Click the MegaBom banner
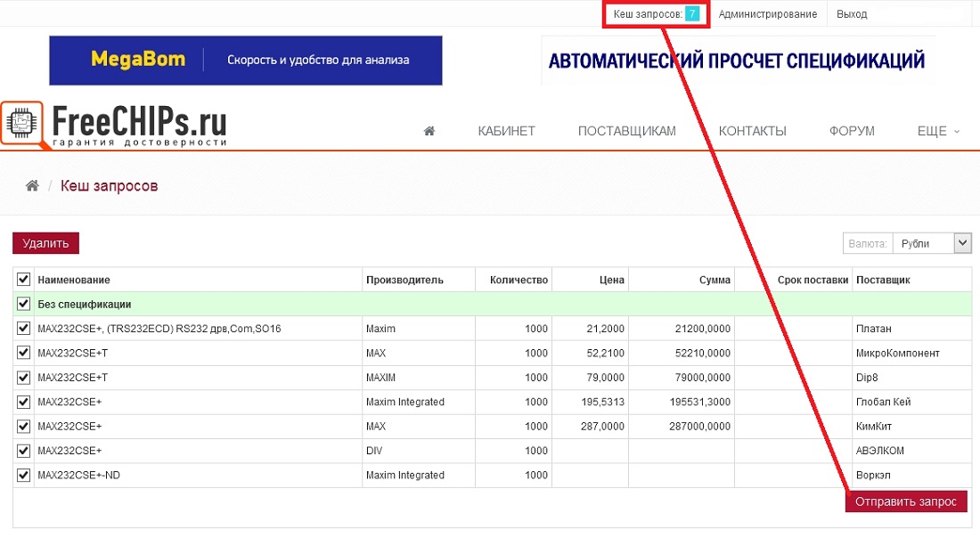Screen dimensions: 980x546 (246, 60)
